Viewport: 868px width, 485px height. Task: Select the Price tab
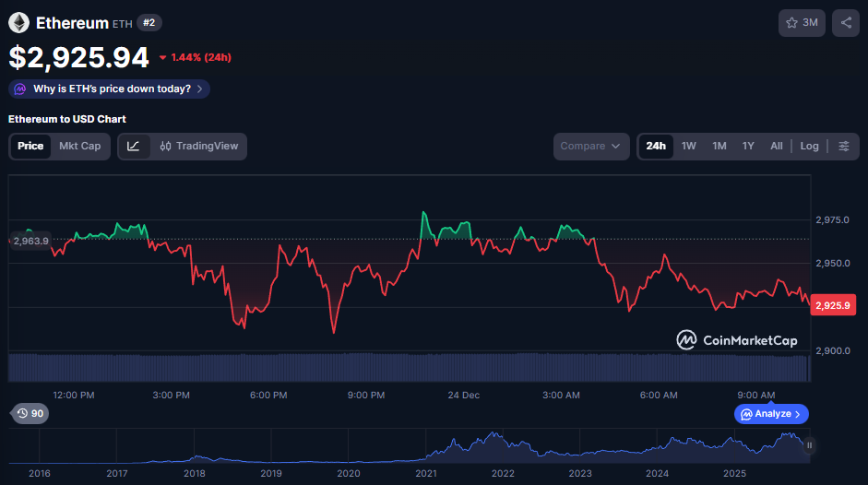[30, 147]
